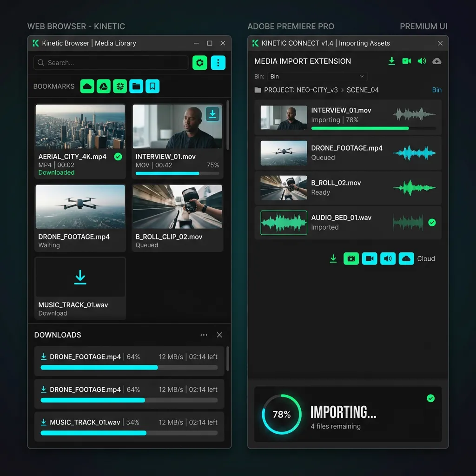Click green download arrow left of filter buttons
The height and width of the screenshot is (476, 476).
pos(333,258)
